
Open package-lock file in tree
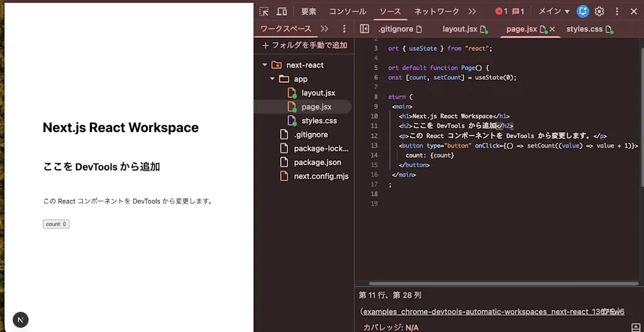point(321,149)
